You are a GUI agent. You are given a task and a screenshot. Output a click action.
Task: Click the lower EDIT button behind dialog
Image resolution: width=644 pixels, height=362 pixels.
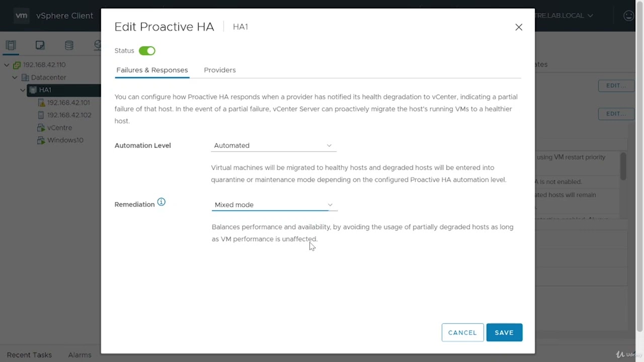pos(616,114)
